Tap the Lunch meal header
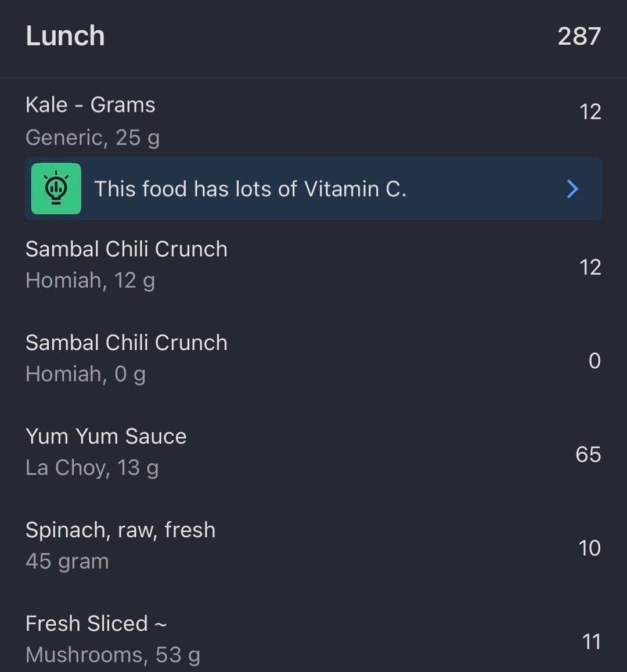This screenshot has width=627, height=672. click(65, 36)
